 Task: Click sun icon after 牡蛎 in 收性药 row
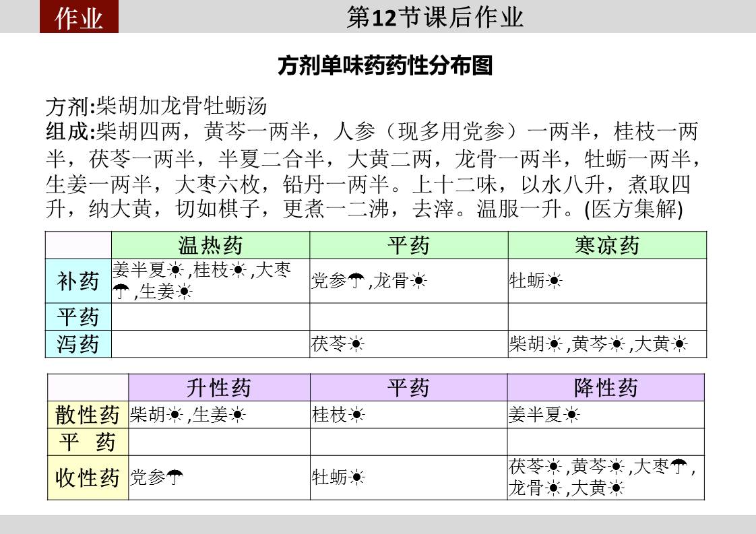pyautogui.click(x=356, y=477)
